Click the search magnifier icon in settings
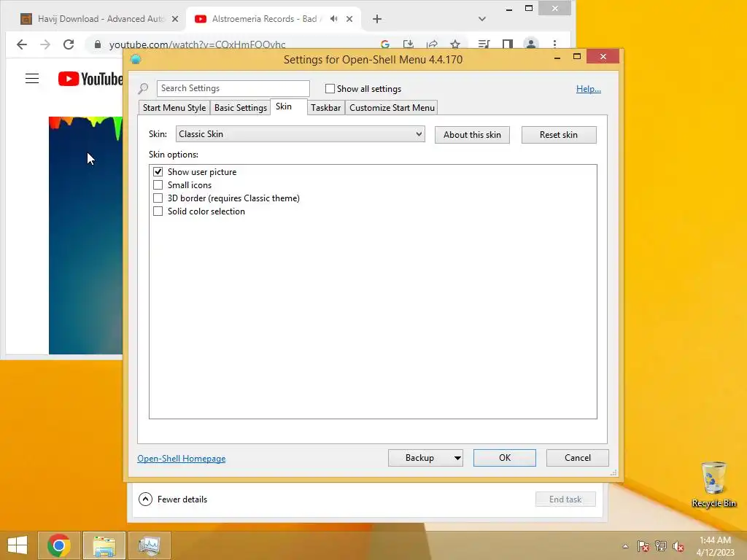The image size is (747, 560). coord(144,88)
